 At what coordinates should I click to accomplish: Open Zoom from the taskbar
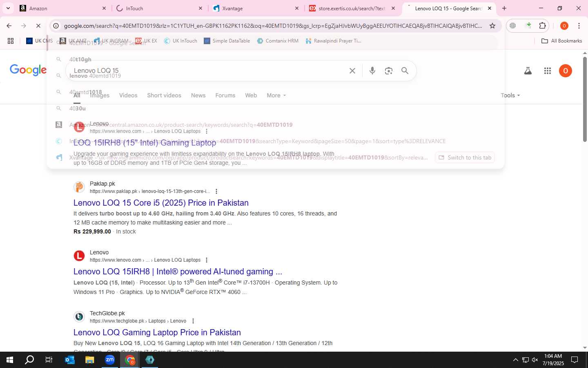point(110,360)
